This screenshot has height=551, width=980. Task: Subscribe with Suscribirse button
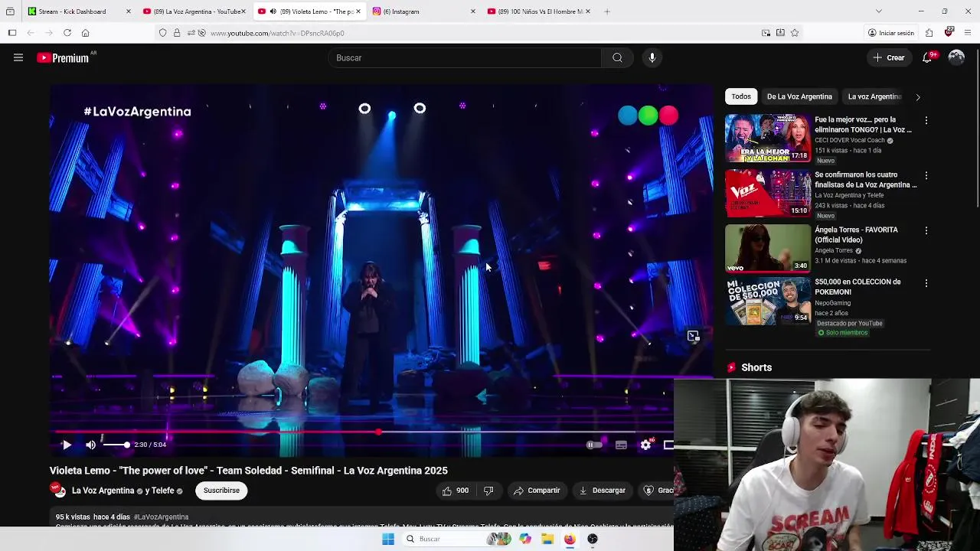tap(221, 491)
